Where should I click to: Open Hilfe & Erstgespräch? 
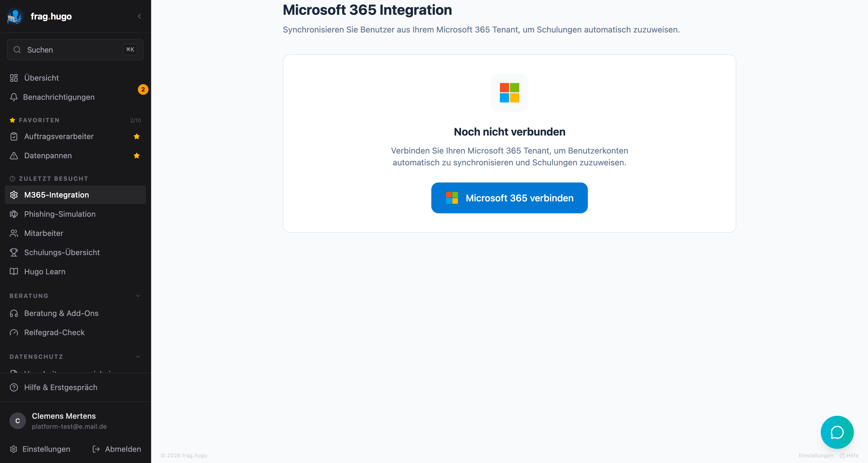75,387
